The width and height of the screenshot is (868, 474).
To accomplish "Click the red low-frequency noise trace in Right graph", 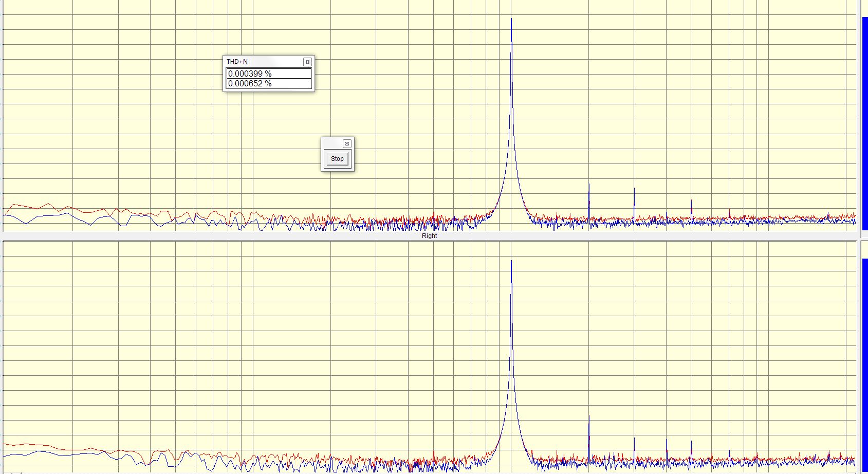I will [31, 444].
